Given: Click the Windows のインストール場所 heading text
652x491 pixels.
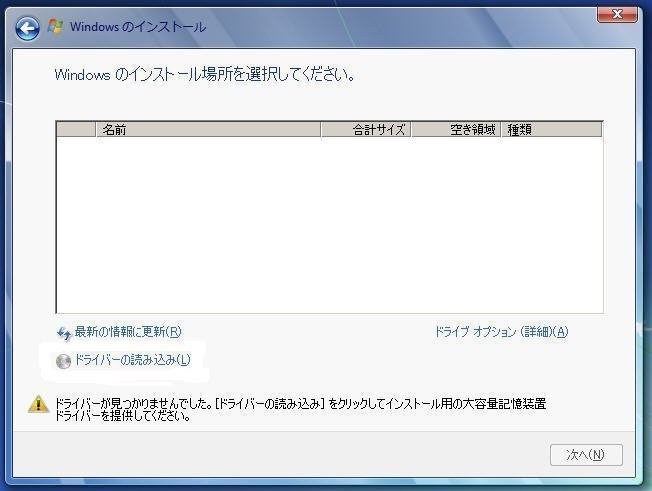Looking at the screenshot, I should [205, 75].
